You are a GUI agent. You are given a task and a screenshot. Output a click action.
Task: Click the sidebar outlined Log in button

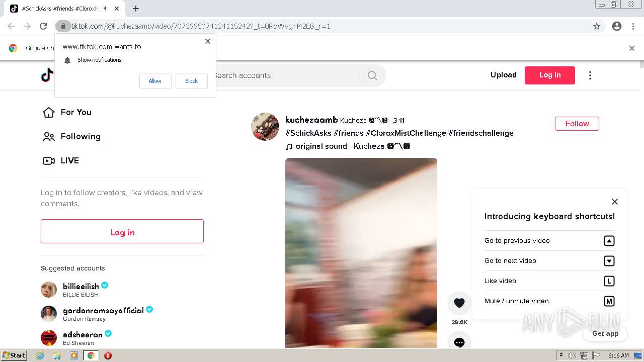122,231
